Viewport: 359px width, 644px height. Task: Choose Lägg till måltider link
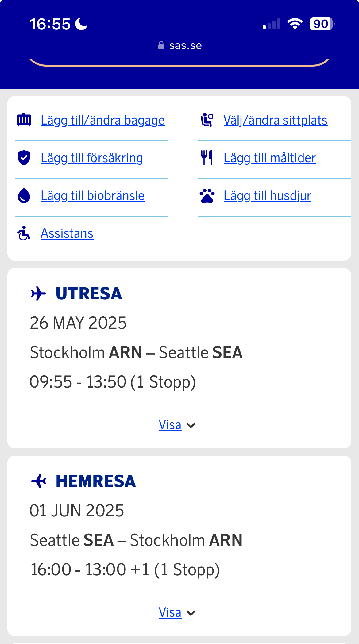pos(269,158)
